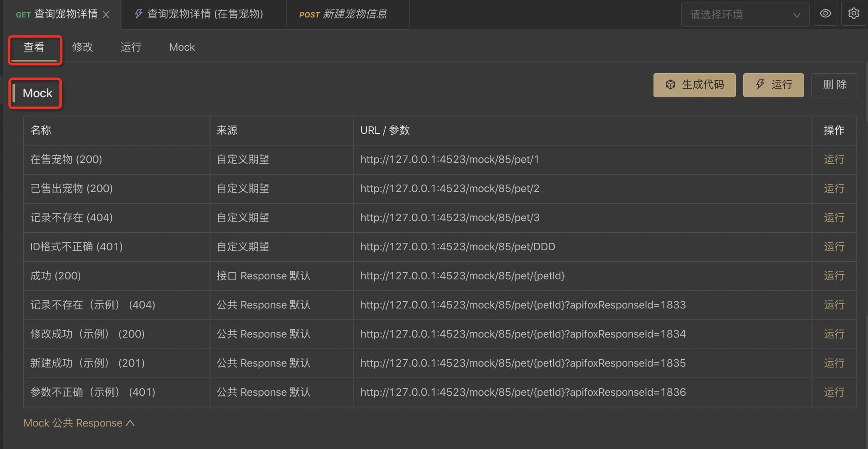Screen dimensions: 868x449
Task: Run the 记录不存在 (404) custom mock
Action: coord(834,217)
